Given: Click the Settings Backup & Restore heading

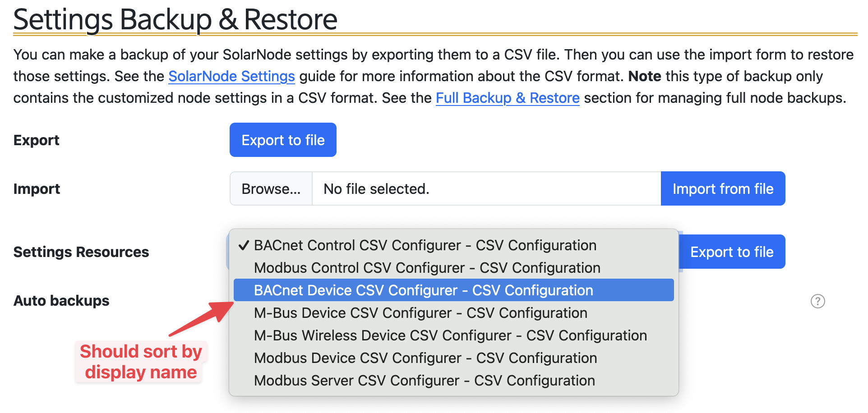Looking at the screenshot, I should tap(175, 19).
